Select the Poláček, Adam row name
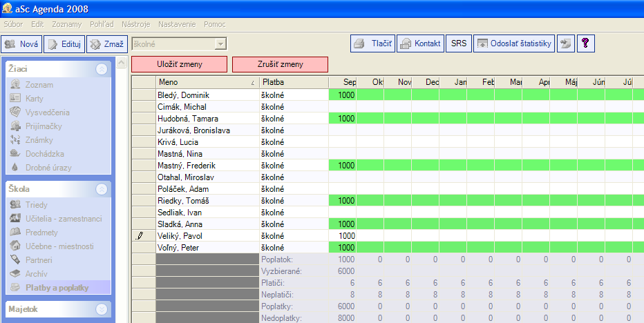 click(x=183, y=189)
